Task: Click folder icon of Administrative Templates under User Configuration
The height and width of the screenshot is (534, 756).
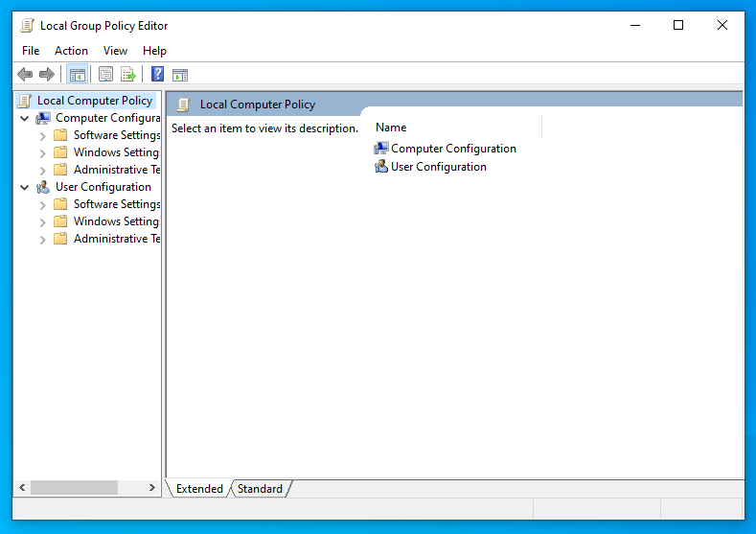Action: pyautogui.click(x=60, y=239)
